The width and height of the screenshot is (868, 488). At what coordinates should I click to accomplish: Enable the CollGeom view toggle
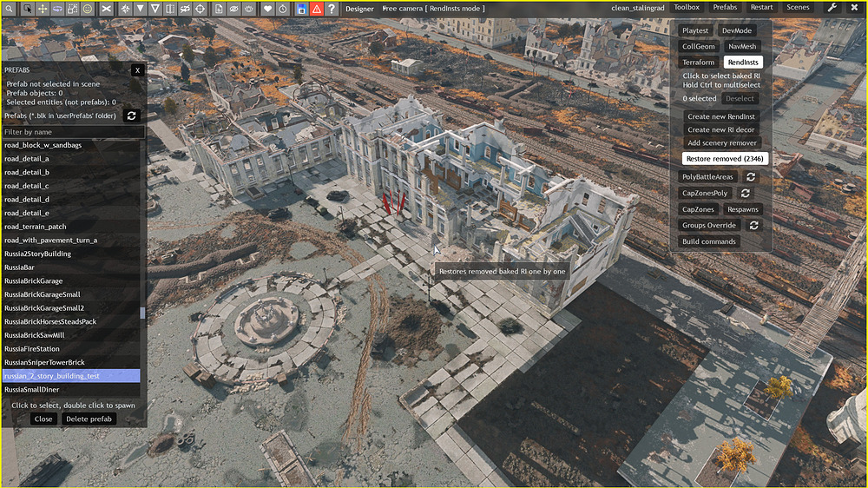tap(699, 47)
